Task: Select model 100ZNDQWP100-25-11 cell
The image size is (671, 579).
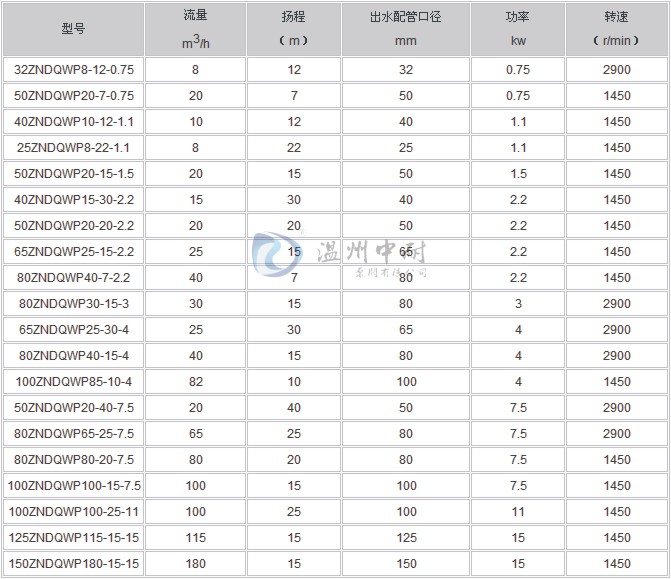Action: [74, 512]
